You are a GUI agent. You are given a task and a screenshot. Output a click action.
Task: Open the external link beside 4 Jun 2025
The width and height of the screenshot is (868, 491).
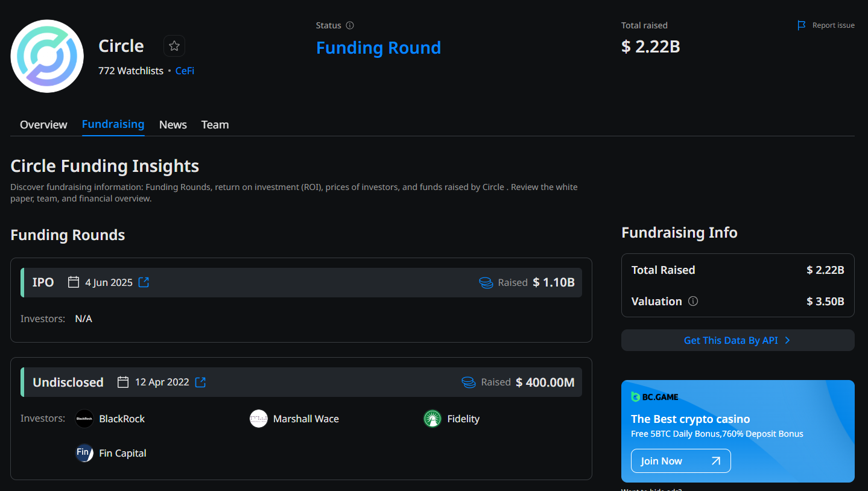click(x=143, y=281)
